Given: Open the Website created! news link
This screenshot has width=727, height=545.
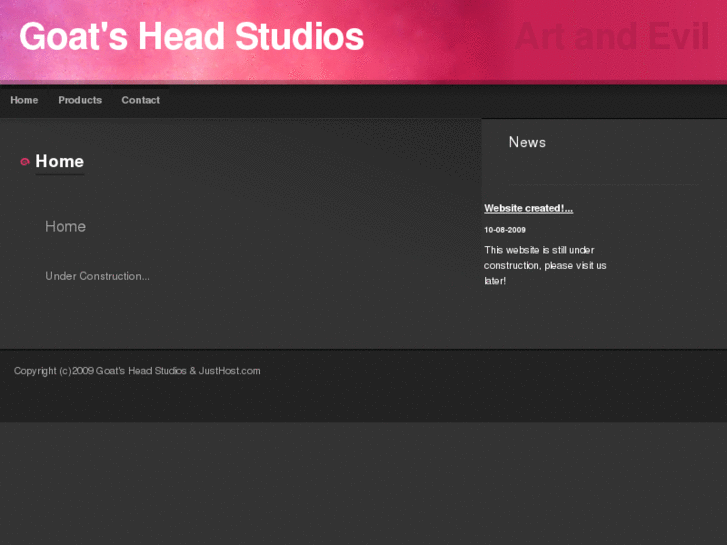Looking at the screenshot, I should pyautogui.click(x=528, y=208).
